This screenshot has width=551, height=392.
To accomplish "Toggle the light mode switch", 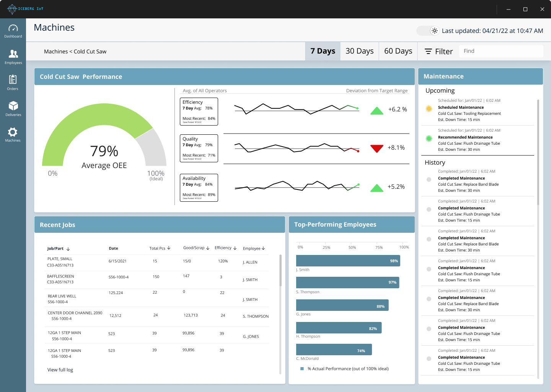I will [428, 31].
